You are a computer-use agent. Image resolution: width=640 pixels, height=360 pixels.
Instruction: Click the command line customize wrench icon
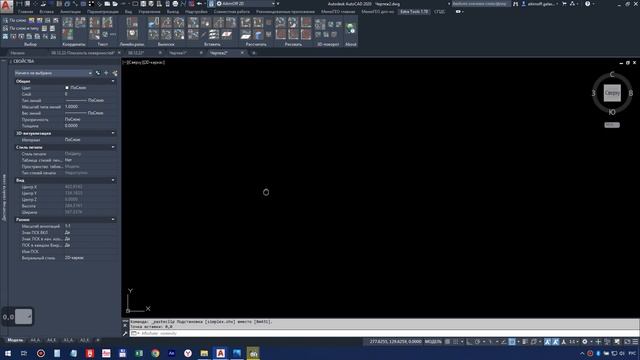point(125,333)
